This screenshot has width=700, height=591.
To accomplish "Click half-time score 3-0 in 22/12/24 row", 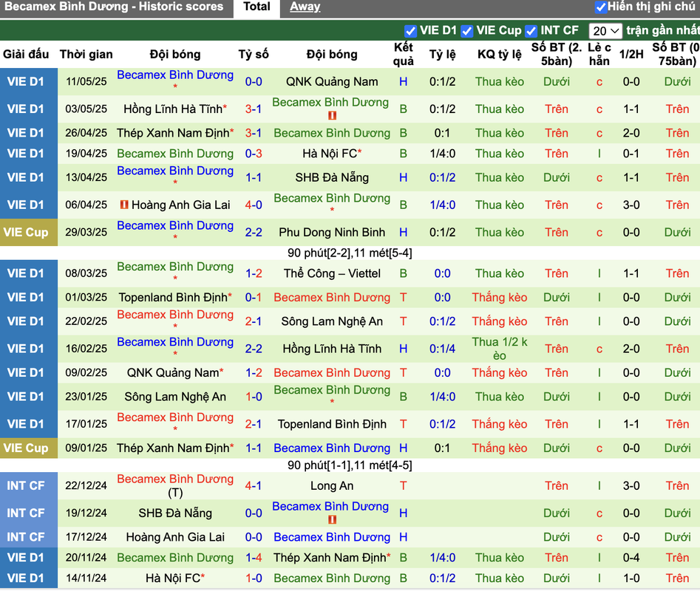I will click(631, 486).
